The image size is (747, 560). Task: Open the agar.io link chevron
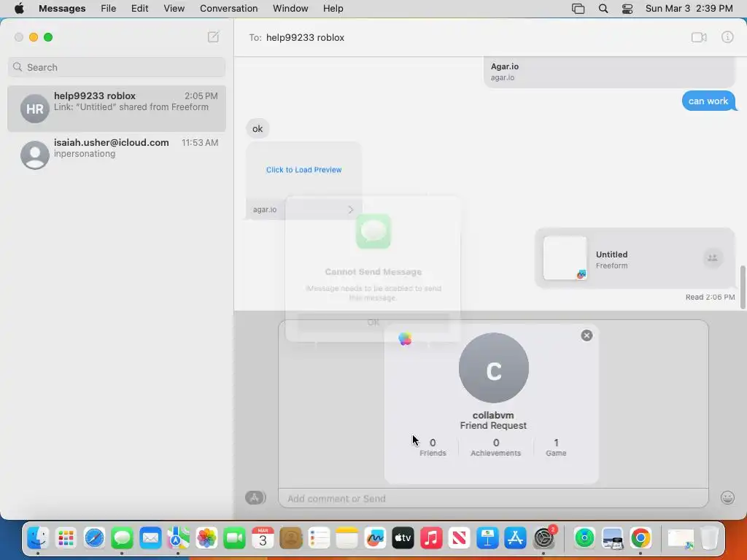click(351, 209)
